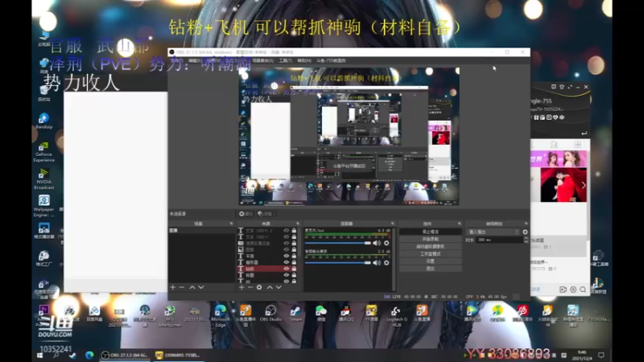Move the selected source down
This screenshot has width=644, height=362.
[279, 287]
